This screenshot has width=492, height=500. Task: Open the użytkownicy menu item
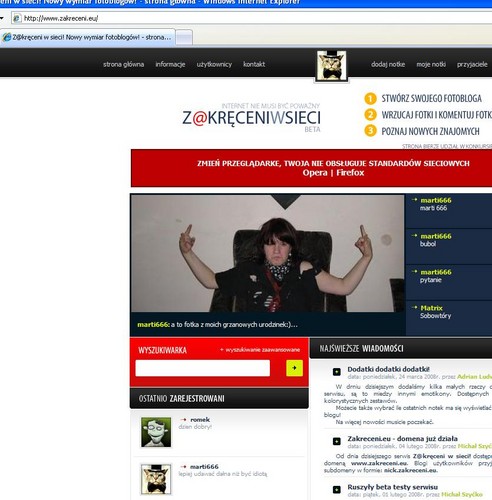(214, 64)
